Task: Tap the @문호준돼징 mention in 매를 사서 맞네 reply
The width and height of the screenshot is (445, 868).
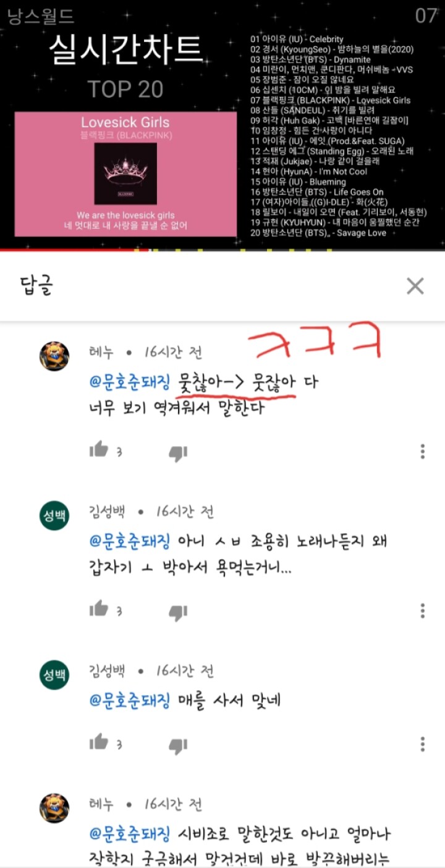Action: point(130,700)
